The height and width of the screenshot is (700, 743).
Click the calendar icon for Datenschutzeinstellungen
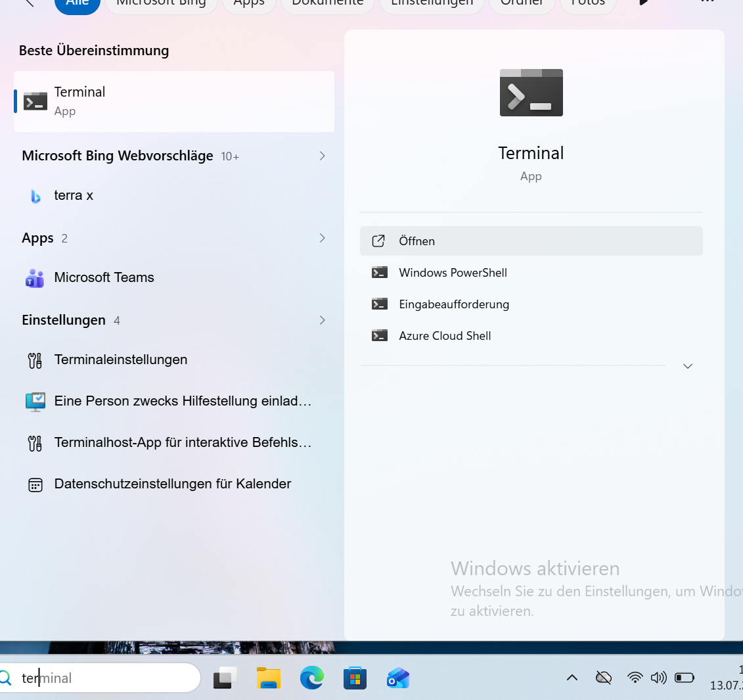35,484
